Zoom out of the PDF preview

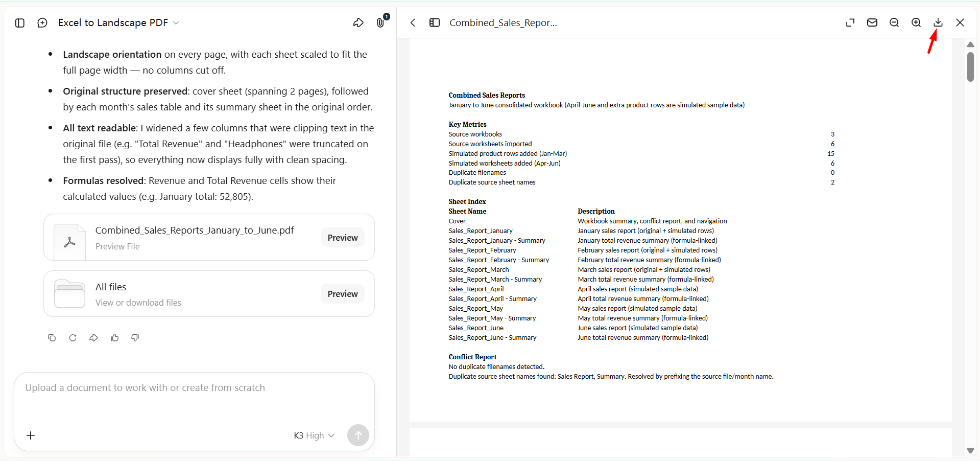(894, 23)
